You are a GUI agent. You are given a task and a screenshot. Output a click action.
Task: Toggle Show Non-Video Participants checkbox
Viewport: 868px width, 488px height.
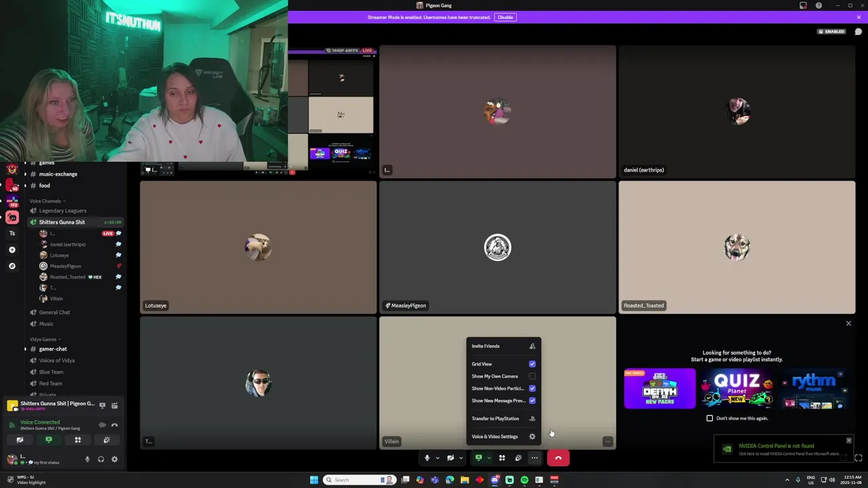532,388
